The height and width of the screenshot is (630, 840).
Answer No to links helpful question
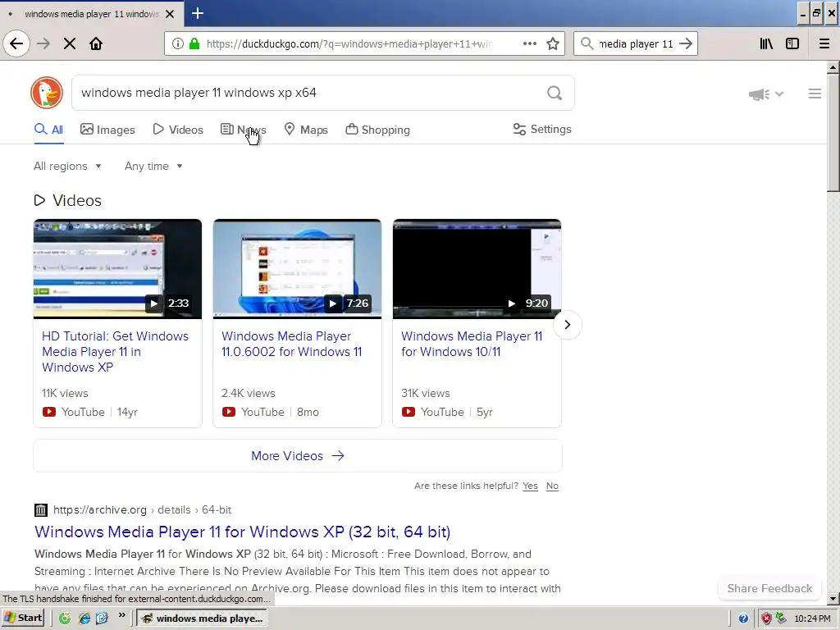[552, 486]
